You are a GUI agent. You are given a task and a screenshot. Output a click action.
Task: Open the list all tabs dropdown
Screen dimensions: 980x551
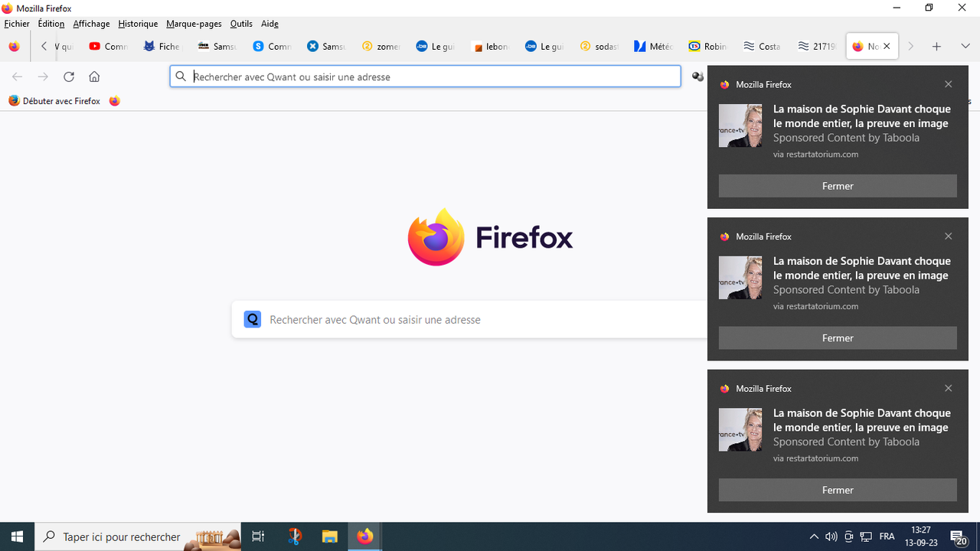[965, 47]
